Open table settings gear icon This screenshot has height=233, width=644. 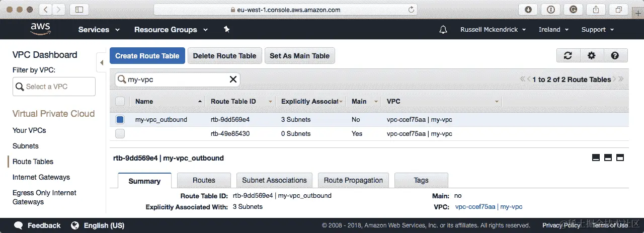(x=591, y=56)
